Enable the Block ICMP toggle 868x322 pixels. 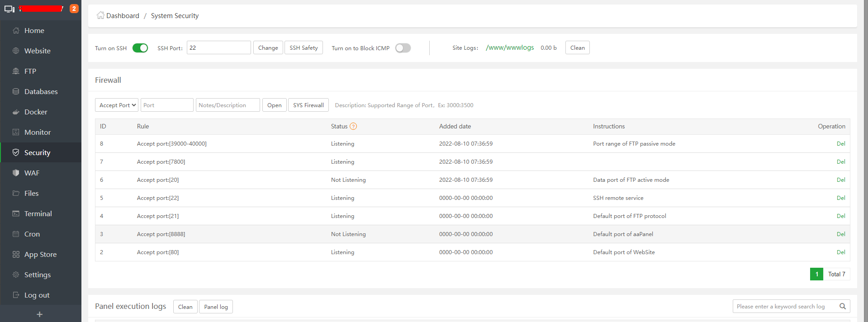pos(403,48)
